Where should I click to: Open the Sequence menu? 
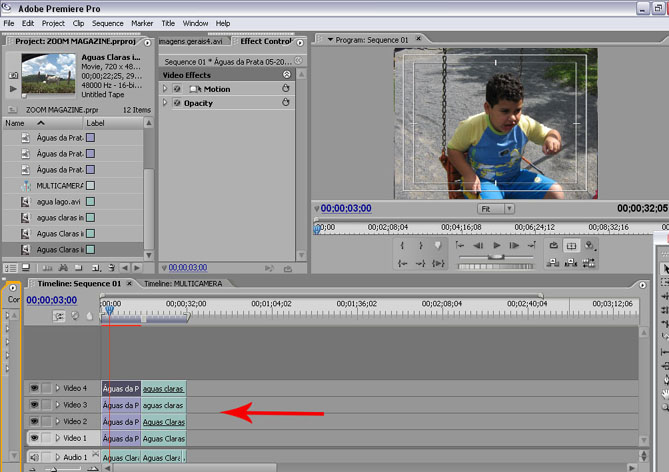point(107,23)
